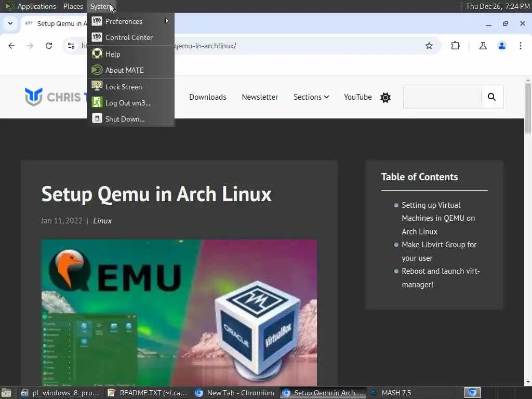
Task: Click the MATE logo in top panel
Action: [9, 6]
